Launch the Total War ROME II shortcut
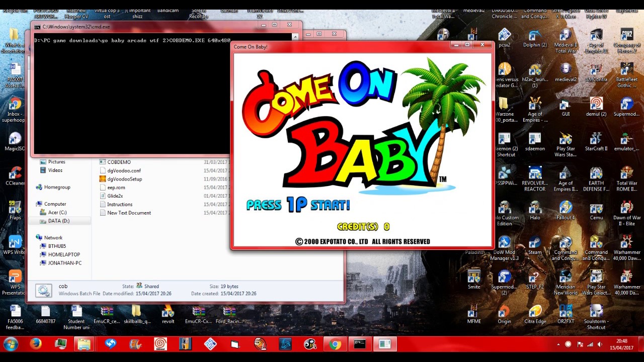Screen dimensions: 644x362 click(626, 179)
